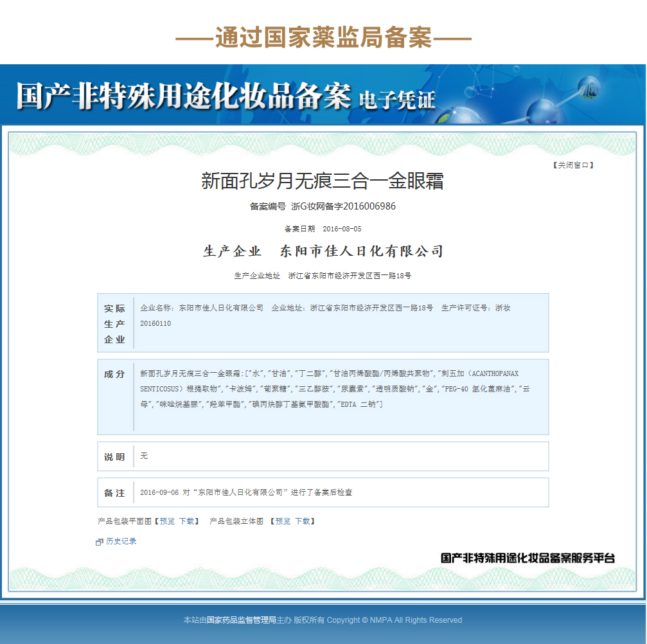
Task: Click the 实际生产企业 row label
Action: [114, 324]
